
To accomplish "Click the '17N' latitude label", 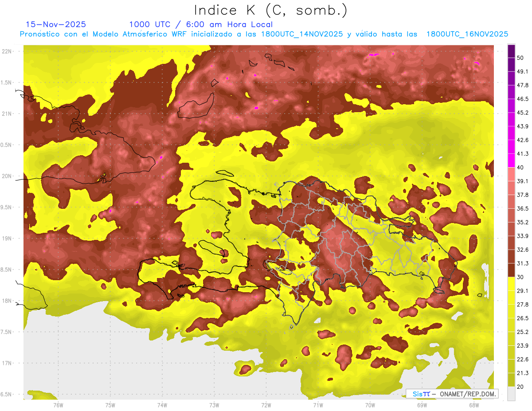I will point(8,364).
